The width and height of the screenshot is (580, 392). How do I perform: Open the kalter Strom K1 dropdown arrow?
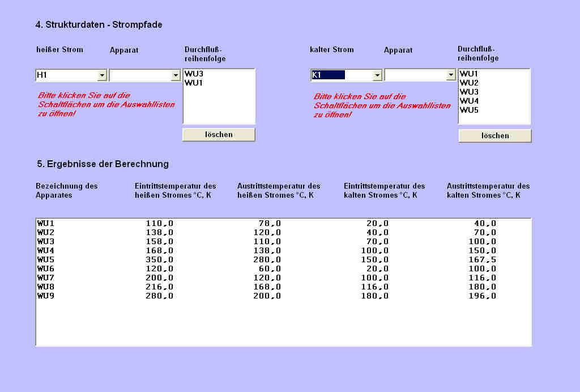377,75
